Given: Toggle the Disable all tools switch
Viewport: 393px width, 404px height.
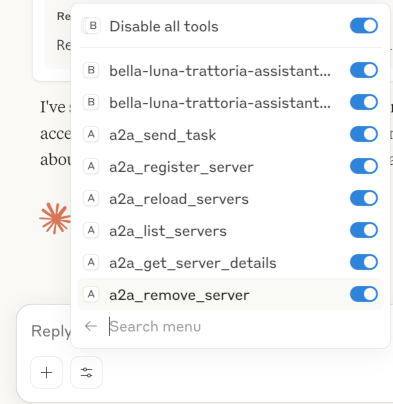Looking at the screenshot, I should pyautogui.click(x=364, y=26).
